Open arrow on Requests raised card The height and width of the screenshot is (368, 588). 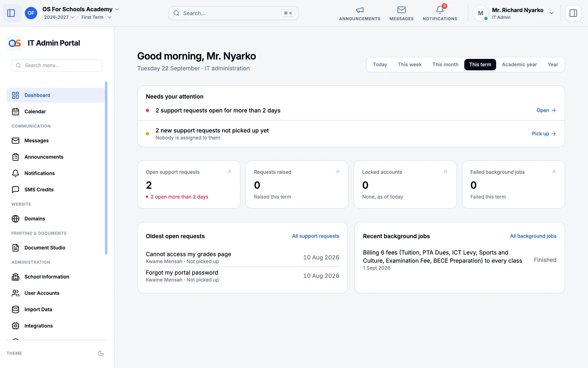tap(337, 172)
